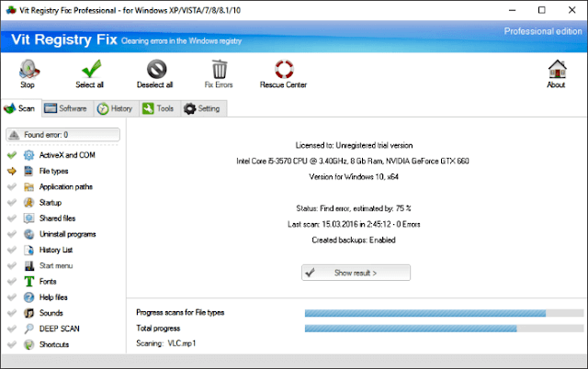Click the Vit Registry Fix title bar app icon
Image resolution: width=588 pixels, height=369 pixels.
pyautogui.click(x=11, y=10)
